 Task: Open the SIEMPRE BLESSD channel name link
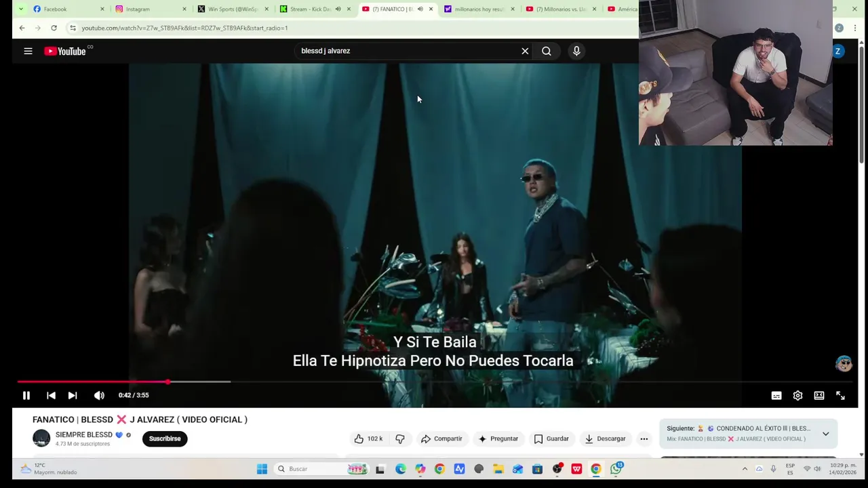(x=84, y=434)
